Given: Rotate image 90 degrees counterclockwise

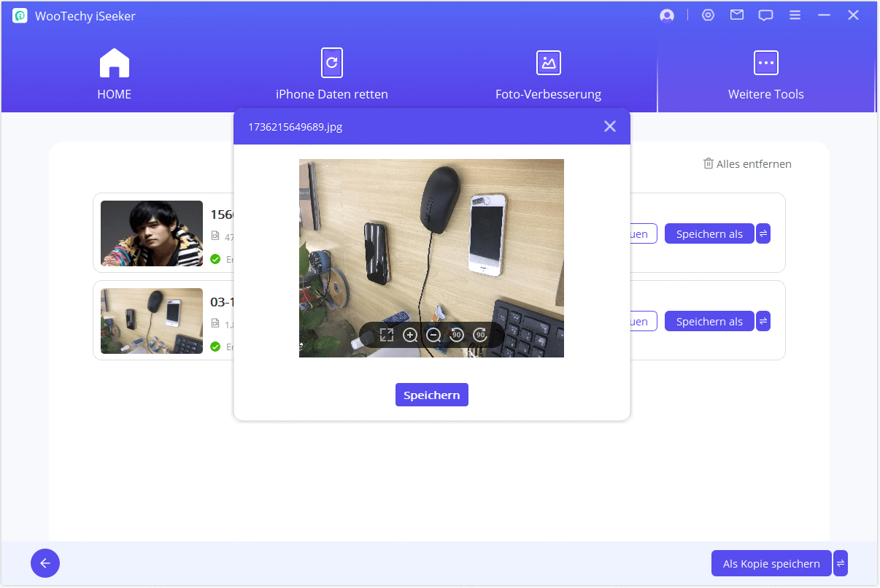Looking at the screenshot, I should pos(457,335).
